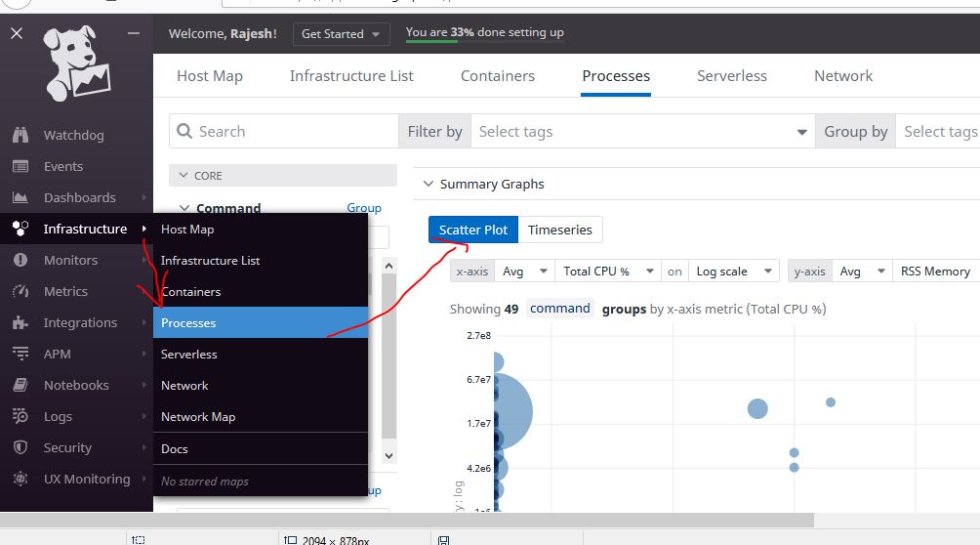The width and height of the screenshot is (980, 545).
Task: Click the Monitors icon in sidebar
Action: (20, 261)
